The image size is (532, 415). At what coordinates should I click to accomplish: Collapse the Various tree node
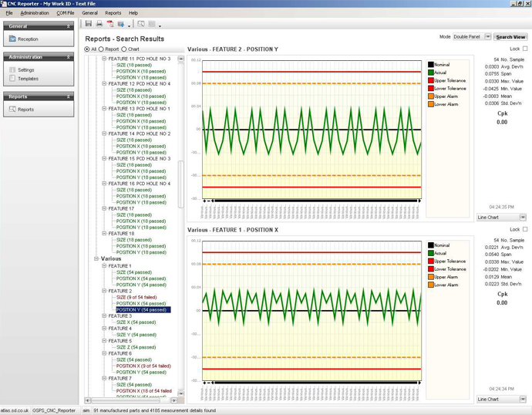[96, 259]
